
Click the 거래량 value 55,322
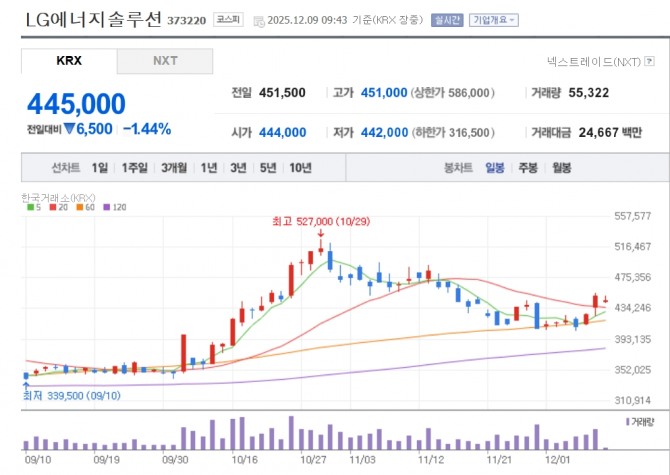coord(589,93)
